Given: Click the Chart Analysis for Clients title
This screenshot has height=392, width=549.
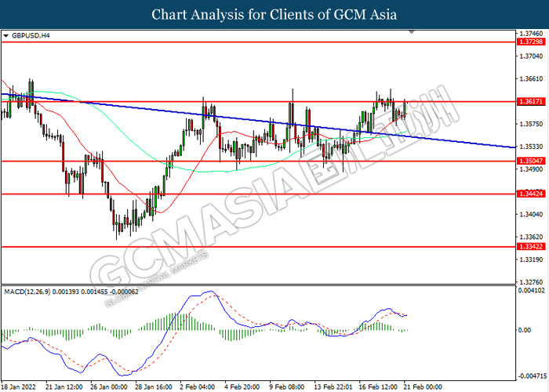Looking at the screenshot, I should [x=274, y=14].
